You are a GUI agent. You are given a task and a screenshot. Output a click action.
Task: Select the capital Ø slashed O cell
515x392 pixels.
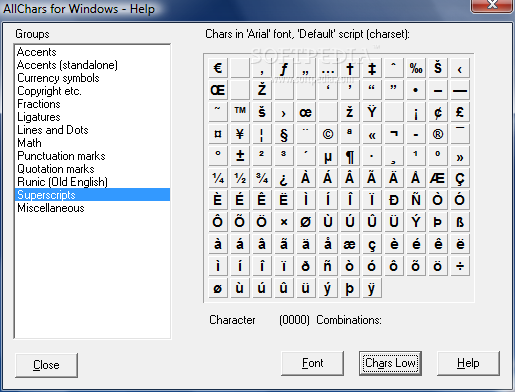306,222
